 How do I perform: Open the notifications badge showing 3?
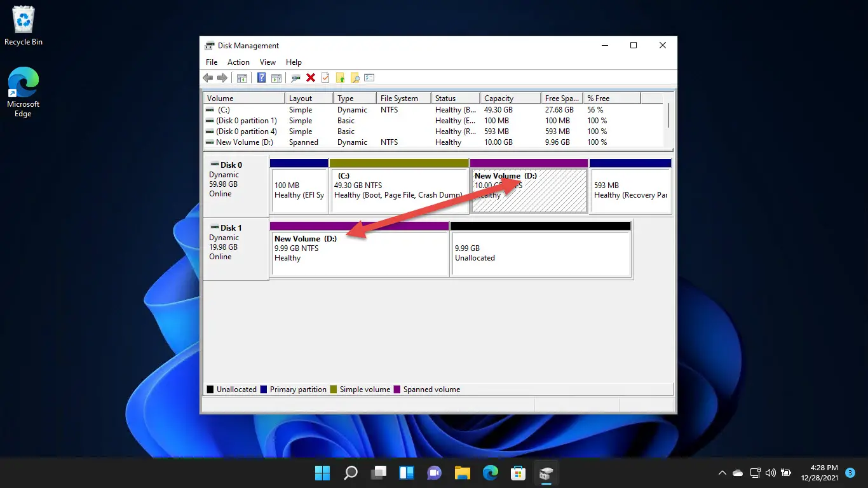pos(849,473)
